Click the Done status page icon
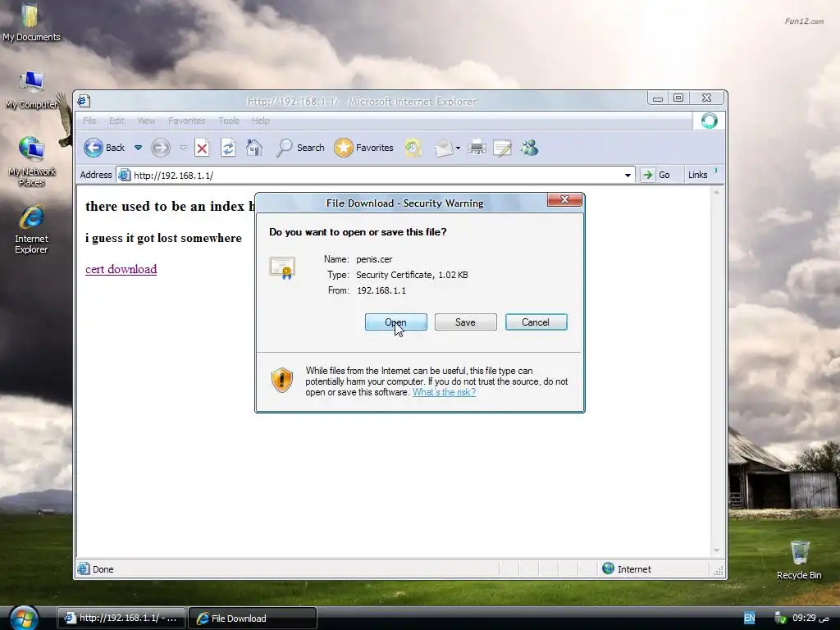 [x=84, y=568]
